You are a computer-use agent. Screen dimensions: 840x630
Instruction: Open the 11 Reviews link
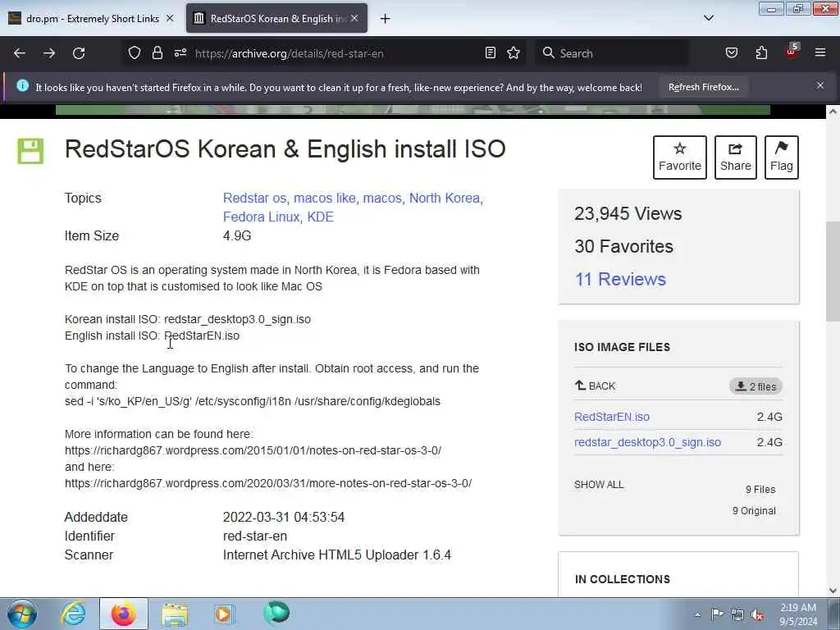pos(620,279)
